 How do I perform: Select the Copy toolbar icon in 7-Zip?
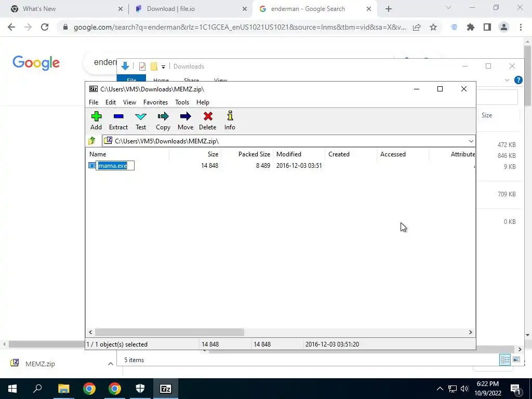click(163, 121)
